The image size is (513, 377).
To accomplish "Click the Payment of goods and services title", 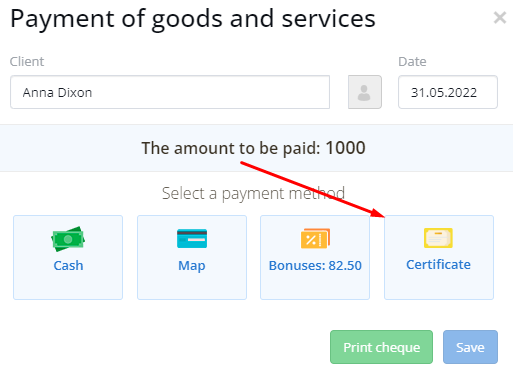I will coord(193,19).
